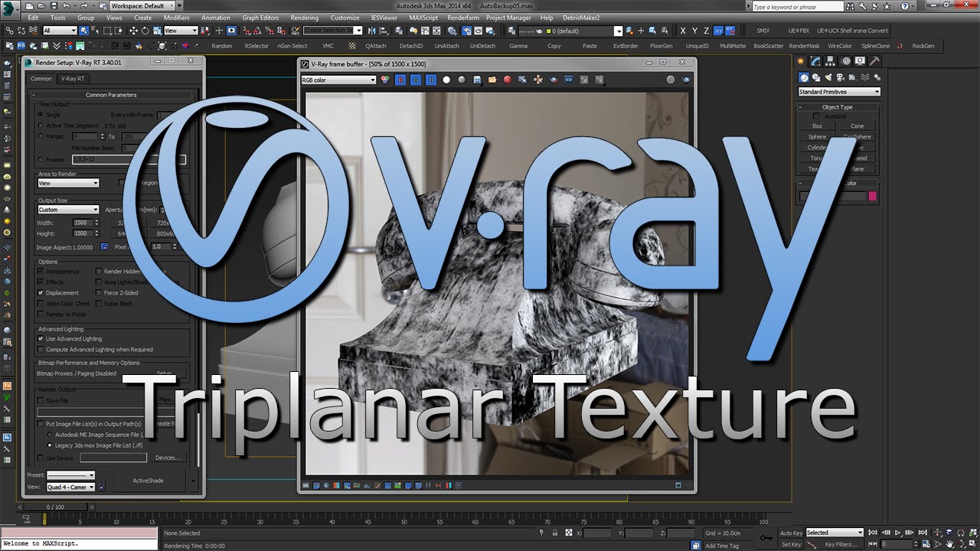Click Select and Rotate tool in main toolbar
Viewport: 980px width, 551px height.
click(x=145, y=31)
